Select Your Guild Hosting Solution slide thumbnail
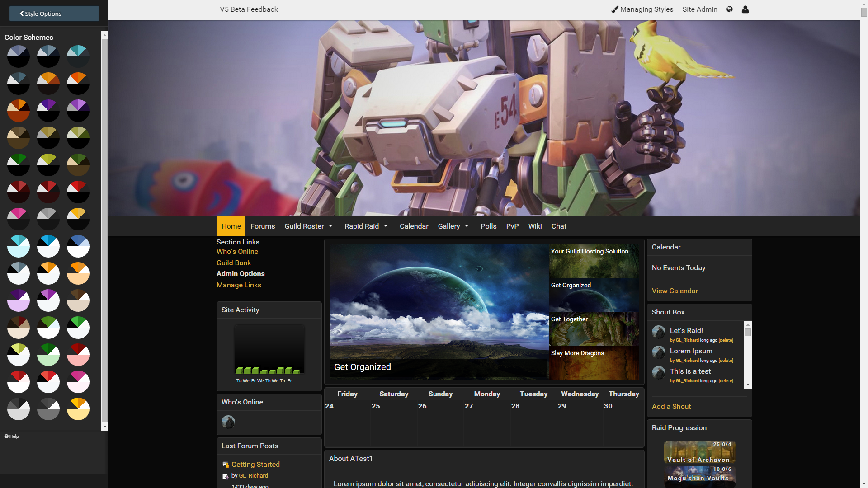The height and width of the screenshot is (488, 868). (x=594, y=261)
